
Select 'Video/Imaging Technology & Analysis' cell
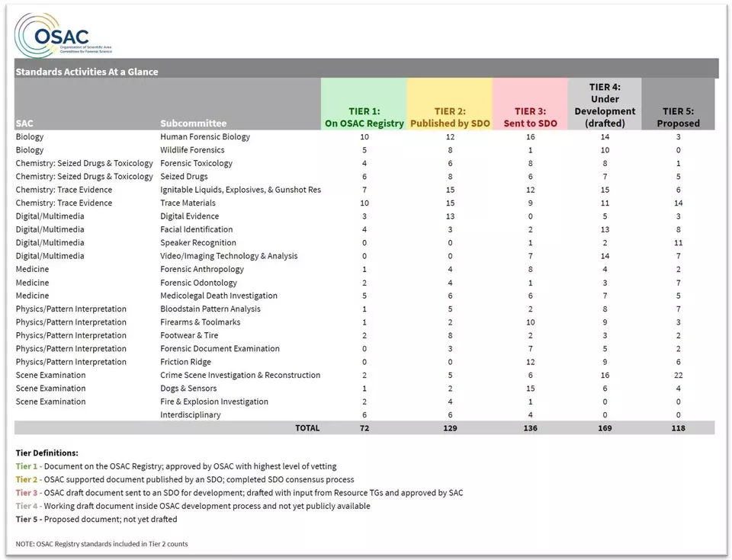tap(229, 256)
